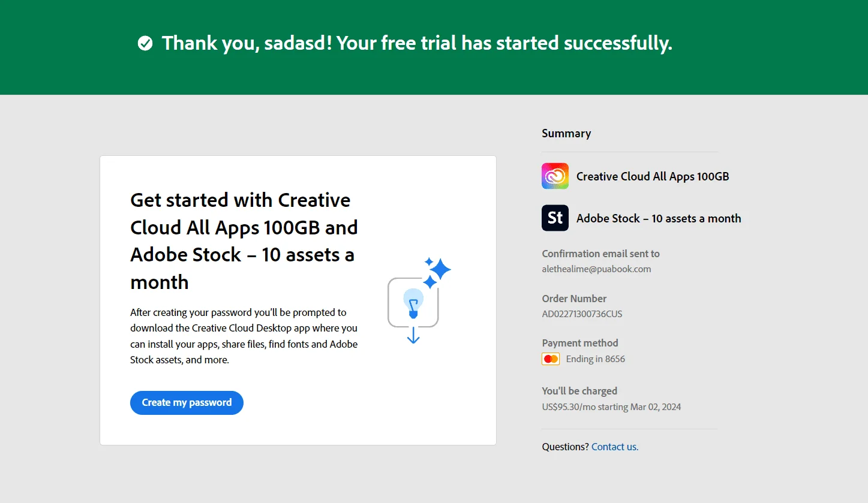Click the Summary heading
The width and height of the screenshot is (868, 503).
566,134
